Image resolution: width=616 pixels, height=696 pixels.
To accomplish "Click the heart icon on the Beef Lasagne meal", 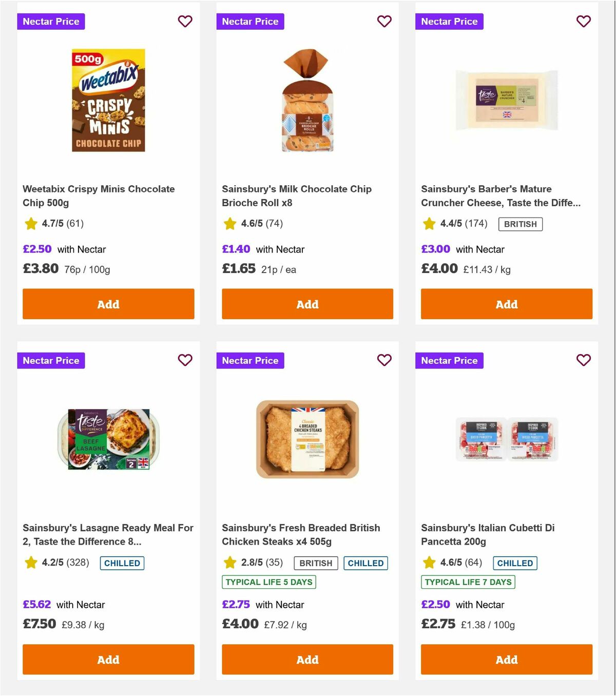I will [185, 360].
